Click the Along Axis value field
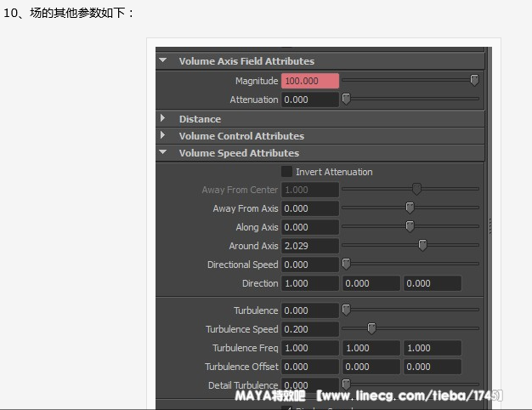Screen dimensions: 532x410 (x=310, y=227)
